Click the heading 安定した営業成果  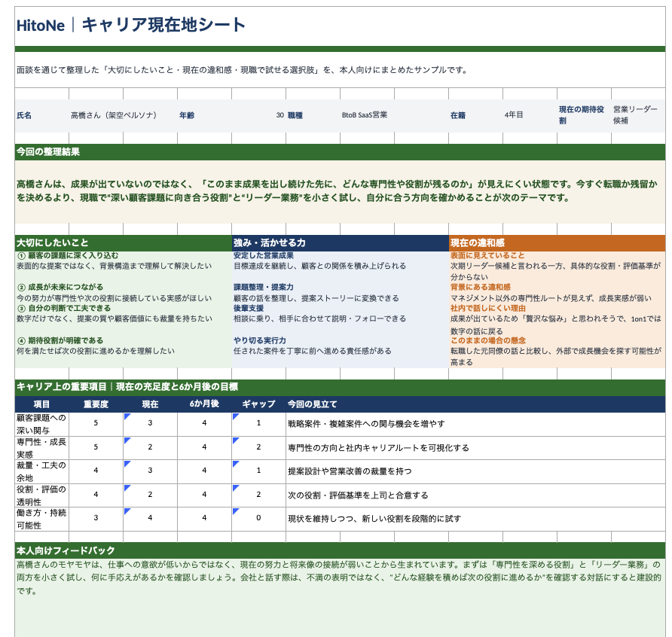pyautogui.click(x=264, y=256)
